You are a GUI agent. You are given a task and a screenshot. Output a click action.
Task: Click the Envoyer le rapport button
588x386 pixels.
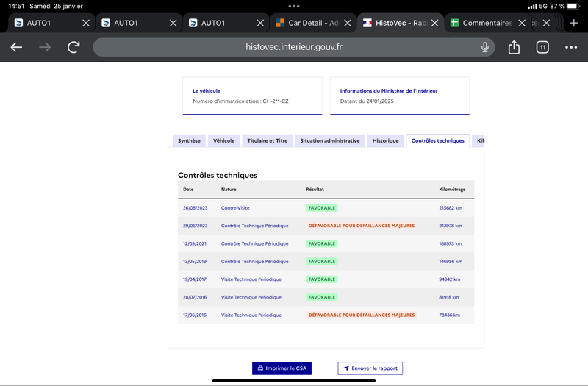tap(370, 368)
